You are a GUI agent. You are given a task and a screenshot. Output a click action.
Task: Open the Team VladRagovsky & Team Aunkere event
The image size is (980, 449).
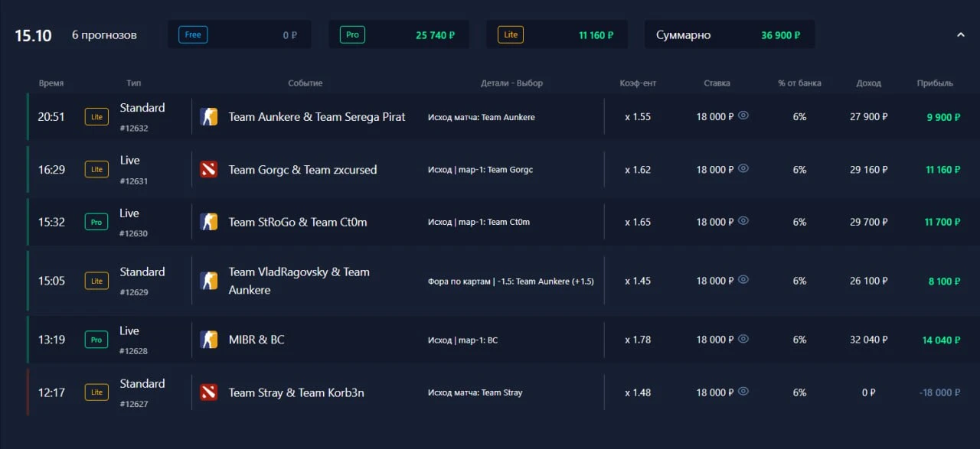(299, 281)
